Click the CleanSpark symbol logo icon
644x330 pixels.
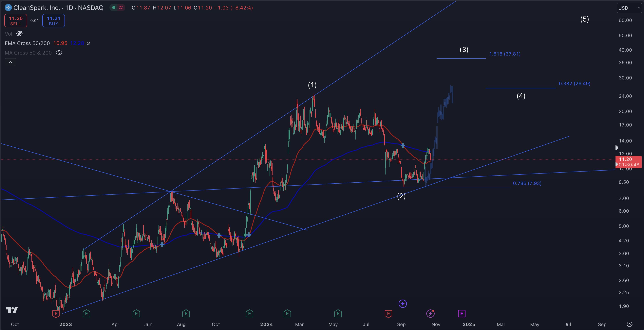coord(8,8)
